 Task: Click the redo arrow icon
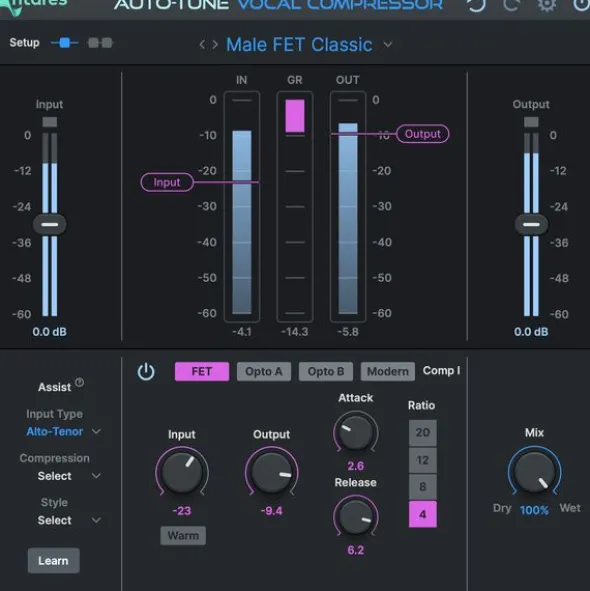coord(511,5)
